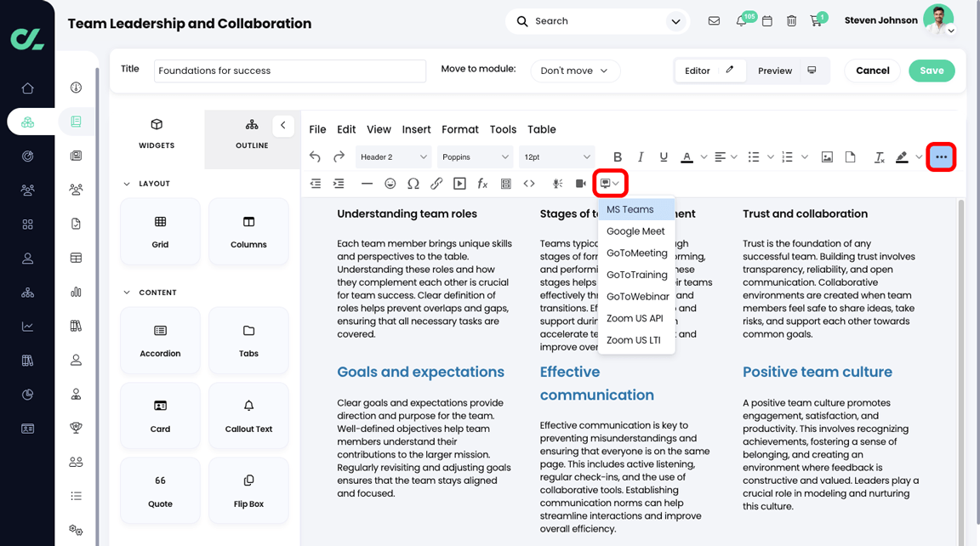
Task: Click the insert media play icon
Action: pyautogui.click(x=459, y=183)
